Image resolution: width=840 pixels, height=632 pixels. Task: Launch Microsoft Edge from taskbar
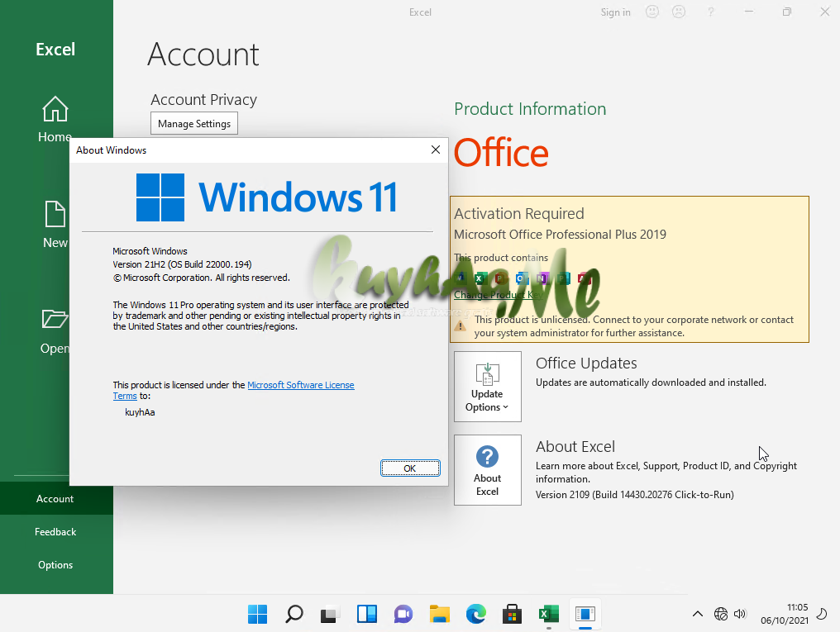pyautogui.click(x=475, y=614)
